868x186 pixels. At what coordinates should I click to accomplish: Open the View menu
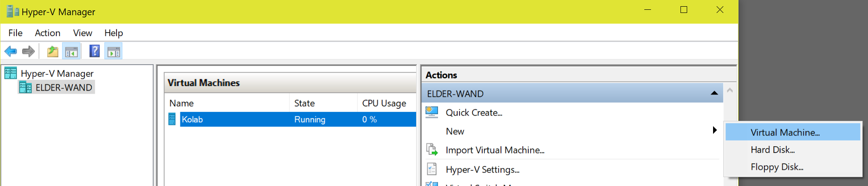83,33
